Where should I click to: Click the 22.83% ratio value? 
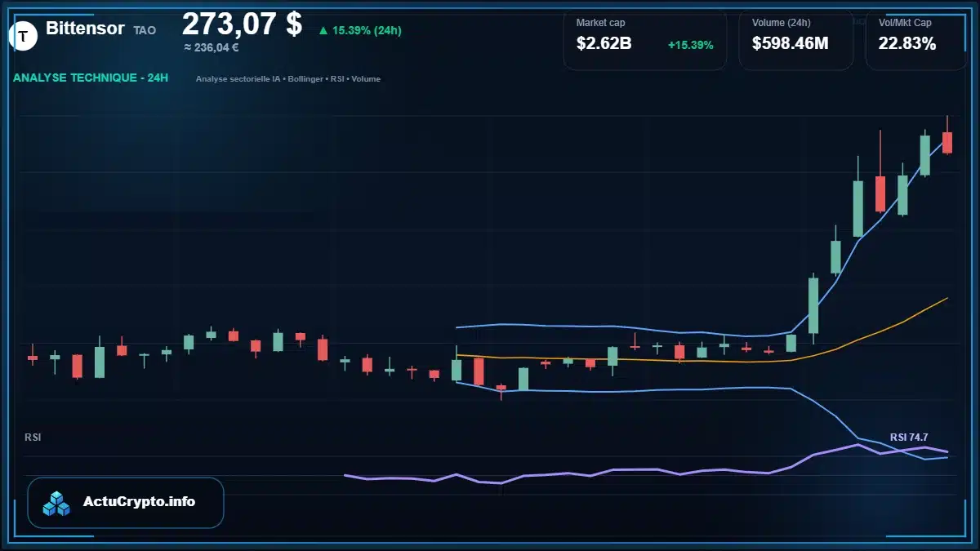click(906, 44)
